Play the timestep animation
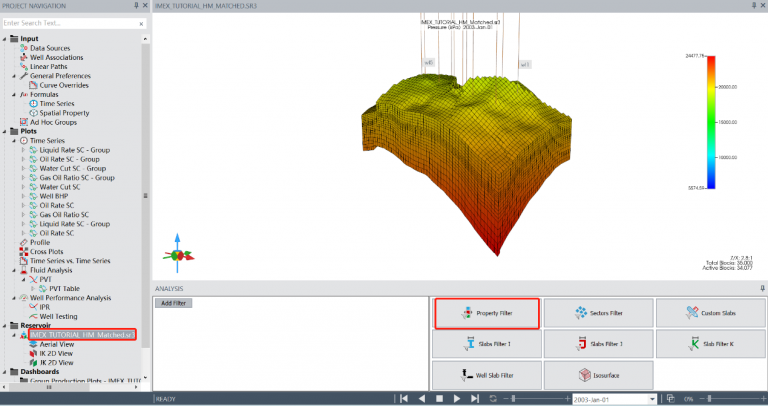This screenshot has height=406, width=768. point(457,398)
